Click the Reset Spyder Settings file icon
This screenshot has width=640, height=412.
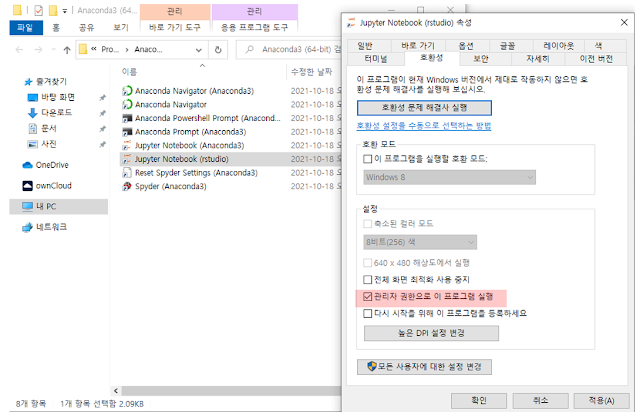coord(127,173)
